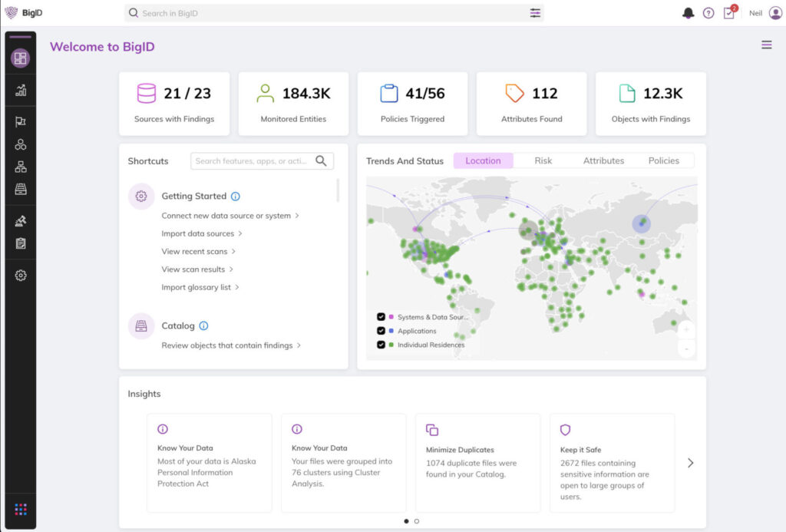Image resolution: width=786 pixels, height=532 pixels.
Task: Open the clipboard tasks icon in sidebar
Action: 21,243
